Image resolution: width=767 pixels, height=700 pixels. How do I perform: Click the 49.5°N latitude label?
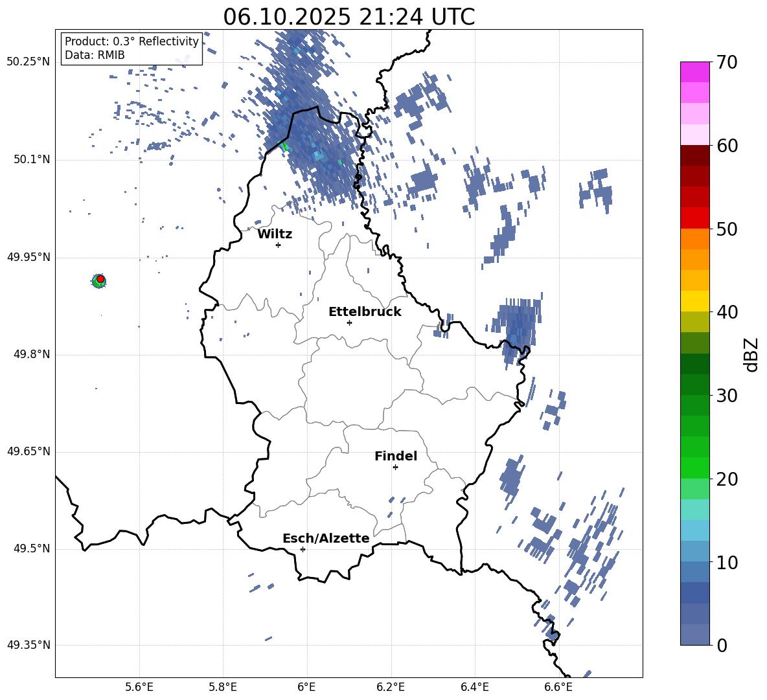pos(32,548)
